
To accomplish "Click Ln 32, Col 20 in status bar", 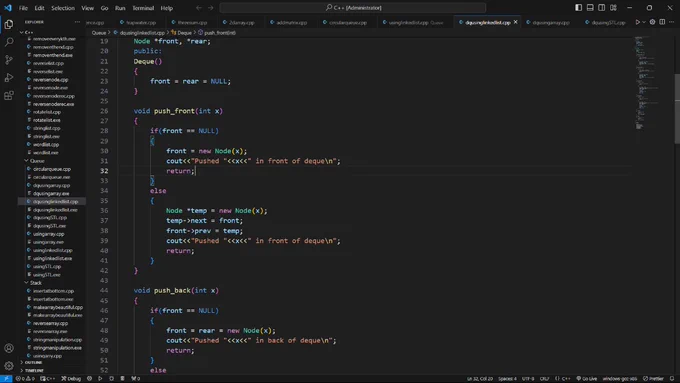I will coord(480,379).
